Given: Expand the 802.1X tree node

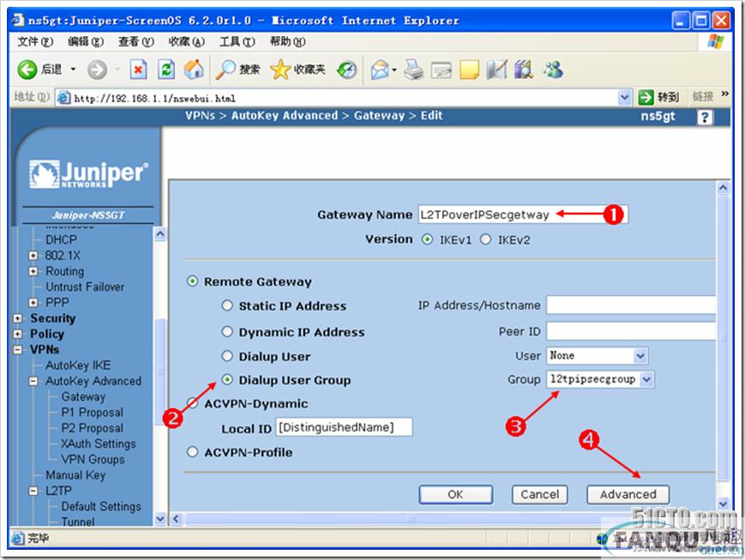Looking at the screenshot, I should pos(33,256).
